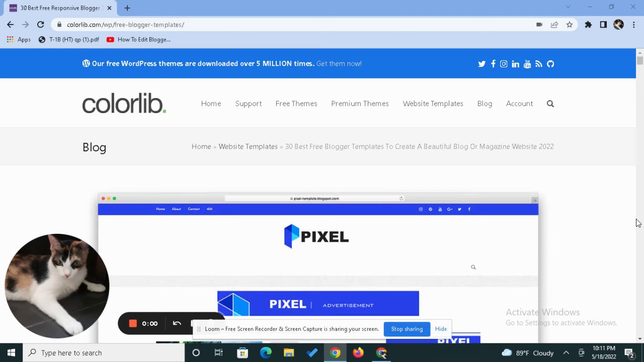Open File Explorer from the taskbar
This screenshot has width=644, height=362.
pyautogui.click(x=289, y=353)
